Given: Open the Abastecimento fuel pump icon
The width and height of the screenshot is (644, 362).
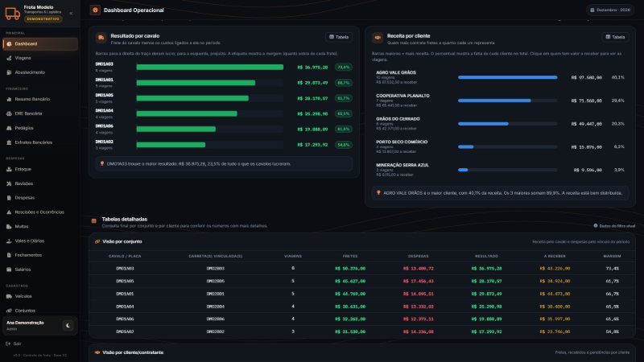Looking at the screenshot, I should pyautogui.click(x=9, y=72).
